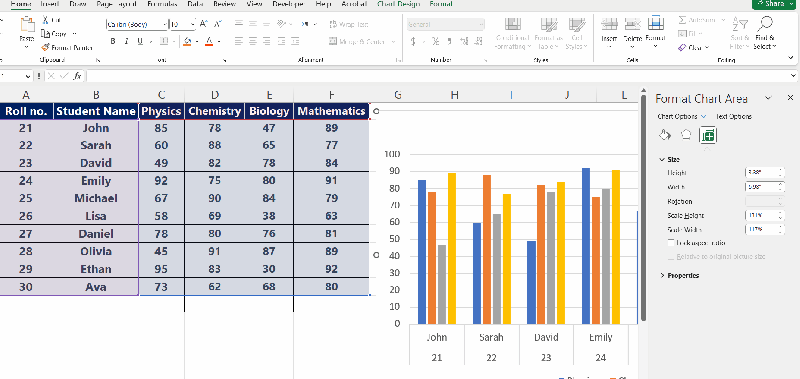800x379 pixels.
Task: Open the Name Box dropdown arrow
Action: tap(28, 76)
